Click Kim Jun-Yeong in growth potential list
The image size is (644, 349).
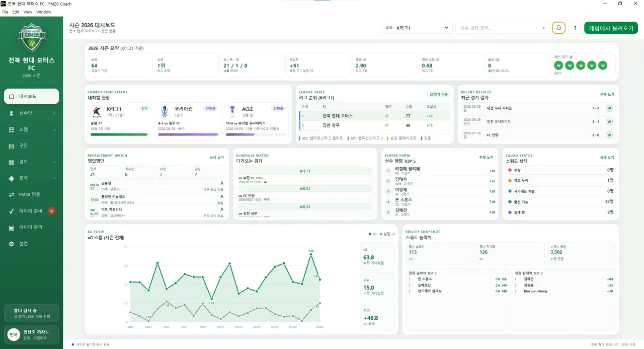[563, 291]
